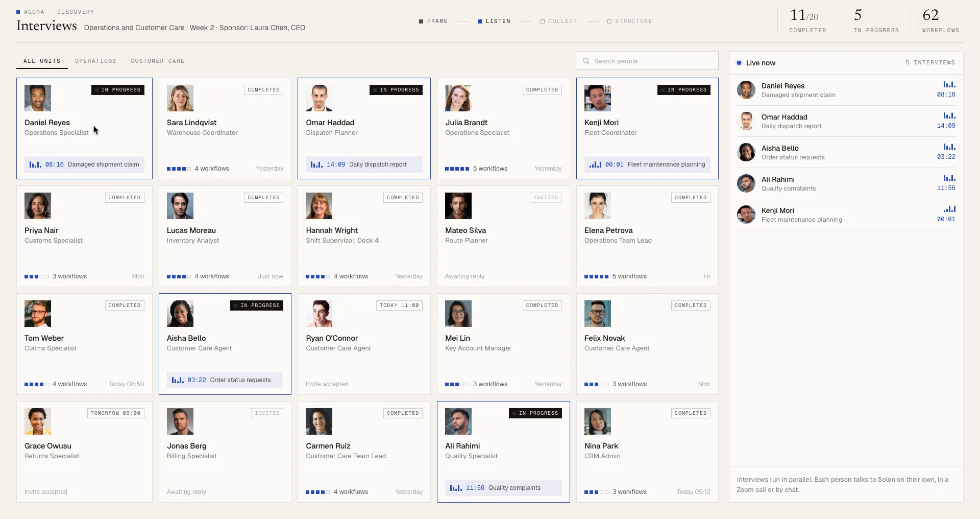Go to the Collect stage
Image resolution: width=980 pixels, height=519 pixels.
(559, 21)
